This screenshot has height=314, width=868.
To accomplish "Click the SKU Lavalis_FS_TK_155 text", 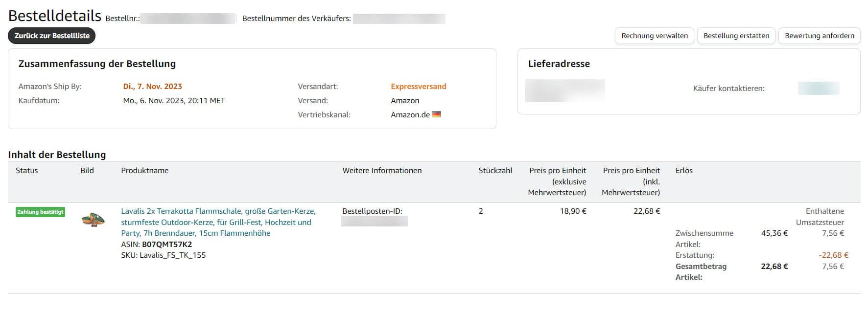I will pyautogui.click(x=172, y=255).
